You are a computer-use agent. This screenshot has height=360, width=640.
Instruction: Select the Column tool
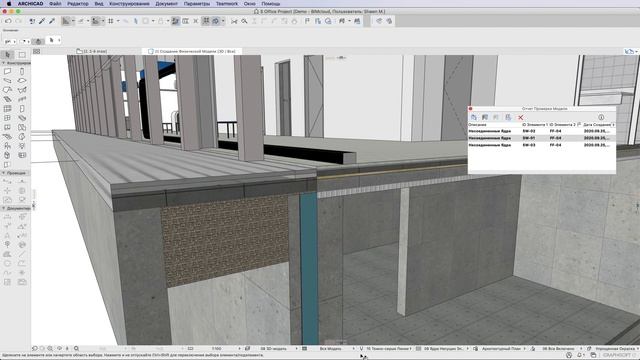pyautogui.click(x=22, y=71)
